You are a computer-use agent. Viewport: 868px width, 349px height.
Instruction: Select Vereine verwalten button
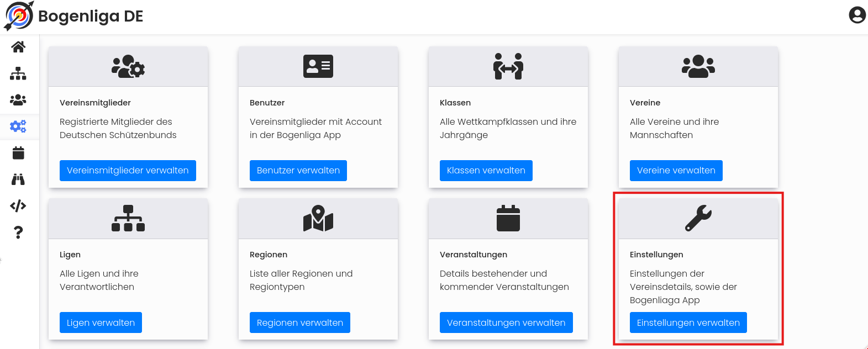point(676,171)
